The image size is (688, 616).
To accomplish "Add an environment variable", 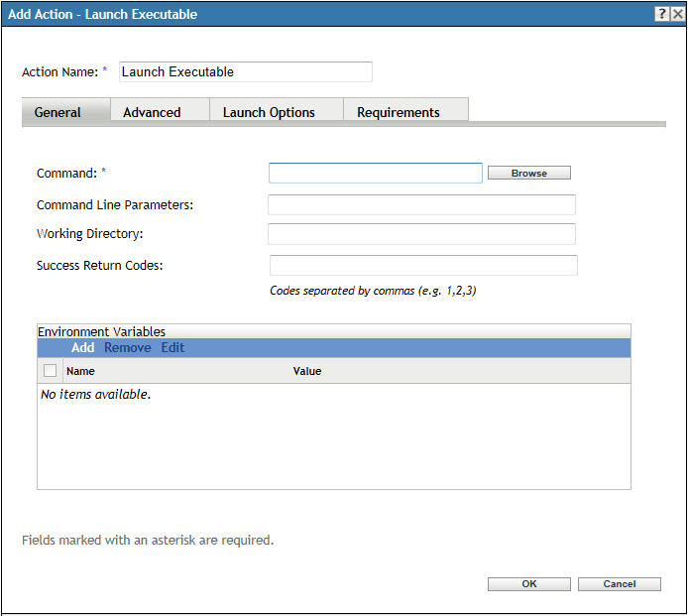I will (83, 348).
